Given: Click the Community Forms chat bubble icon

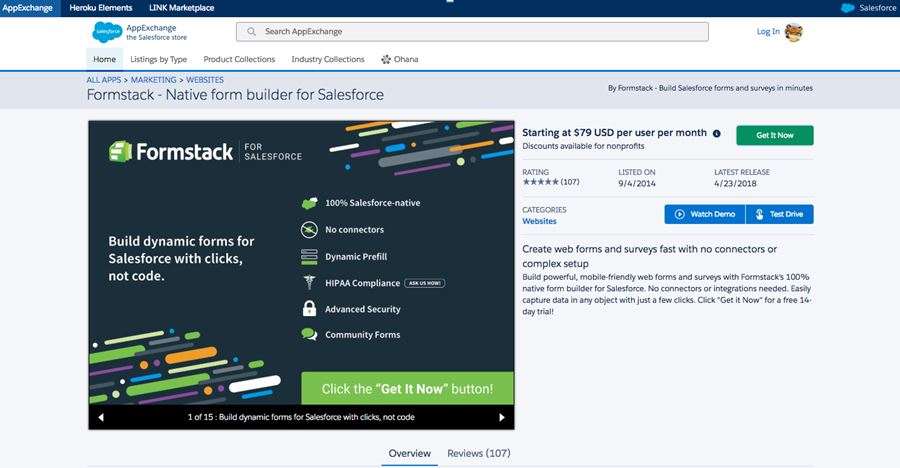Looking at the screenshot, I should (309, 334).
